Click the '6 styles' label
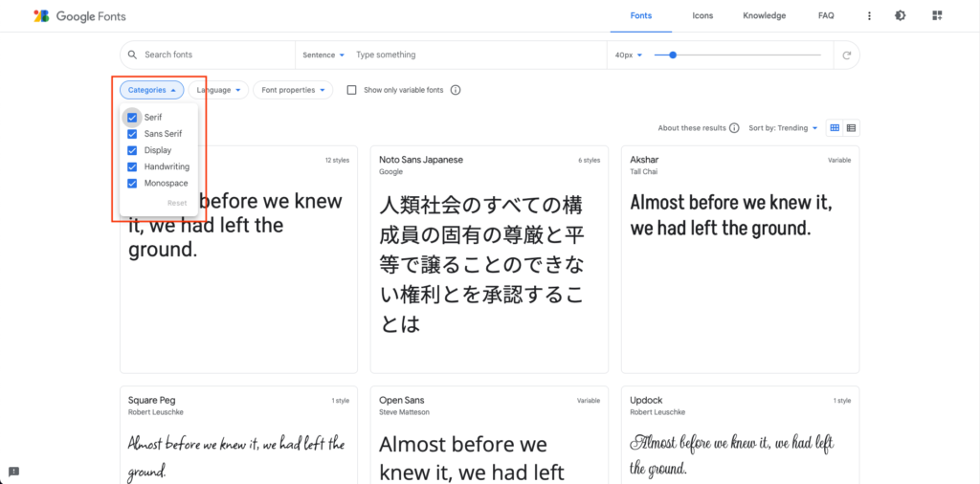 pyautogui.click(x=589, y=161)
